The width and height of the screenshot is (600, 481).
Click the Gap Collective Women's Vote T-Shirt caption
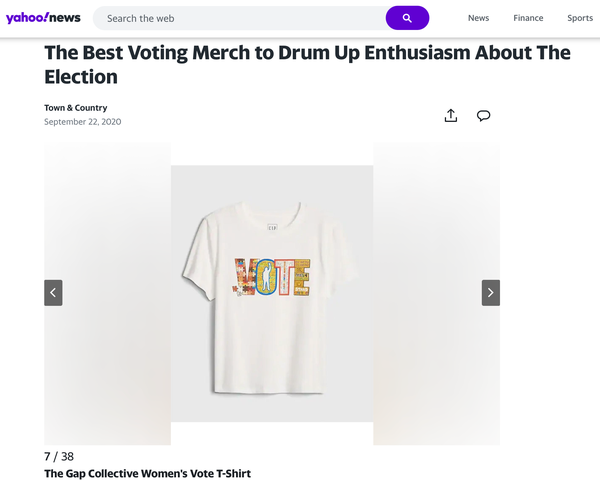(147, 473)
